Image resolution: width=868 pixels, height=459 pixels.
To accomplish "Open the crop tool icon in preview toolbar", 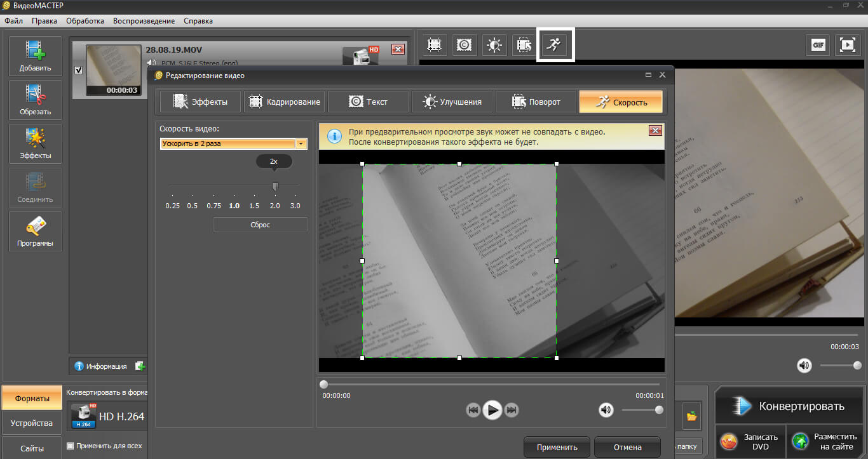I will click(x=435, y=44).
